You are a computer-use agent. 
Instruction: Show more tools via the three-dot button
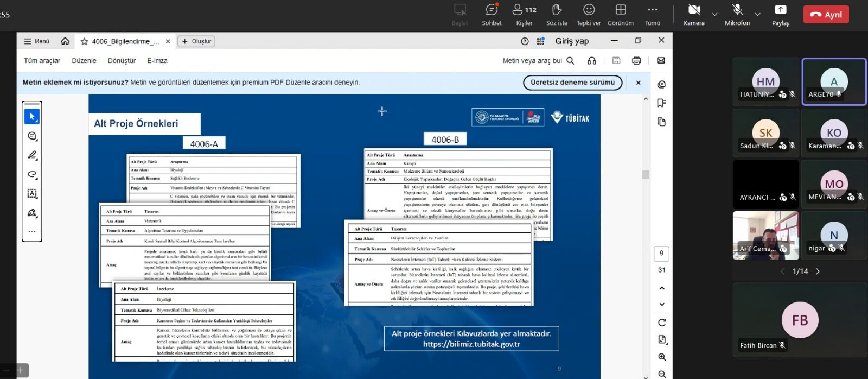[x=32, y=232]
